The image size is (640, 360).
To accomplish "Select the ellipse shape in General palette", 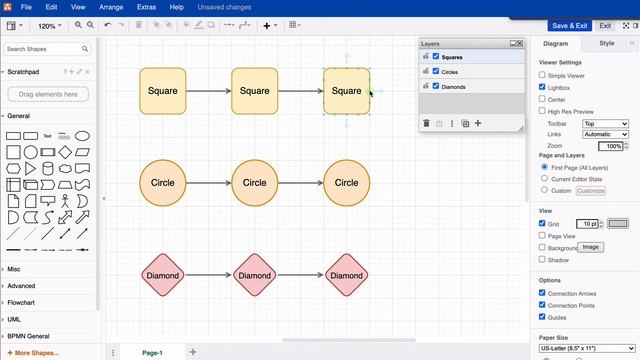I will pyautogui.click(x=82, y=136).
